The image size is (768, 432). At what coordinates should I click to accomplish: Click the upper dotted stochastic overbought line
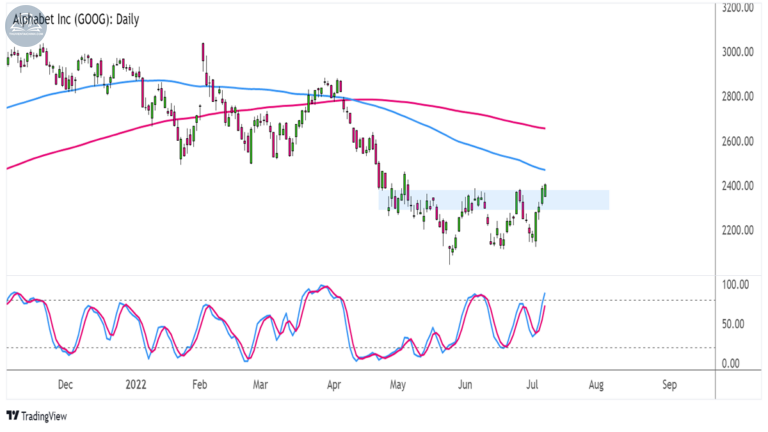pyautogui.click(x=360, y=300)
